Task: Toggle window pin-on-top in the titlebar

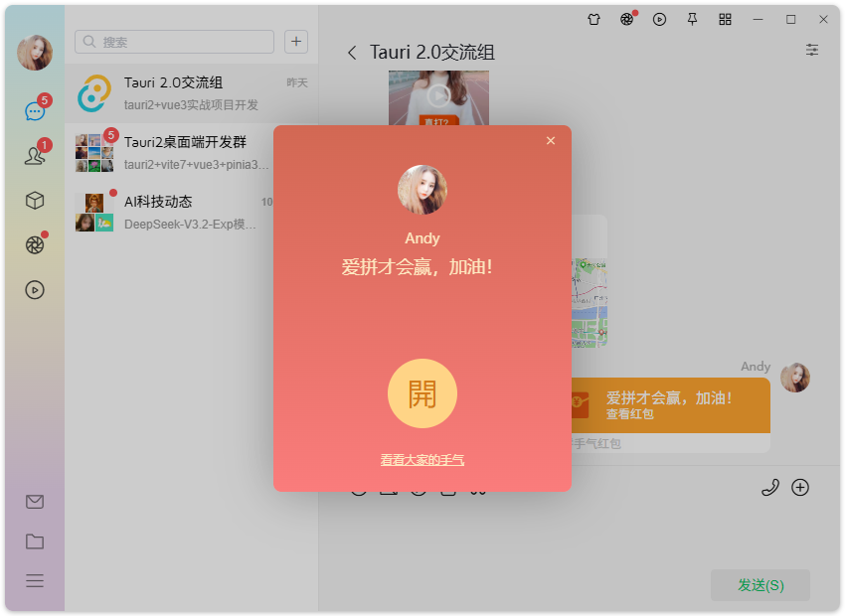Action: [x=692, y=19]
